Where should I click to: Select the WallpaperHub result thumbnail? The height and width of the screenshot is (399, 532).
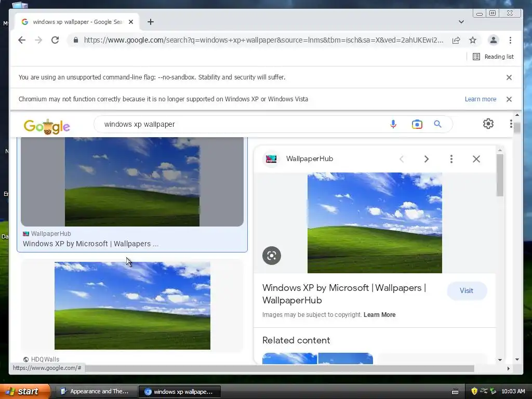pyautogui.click(x=132, y=181)
